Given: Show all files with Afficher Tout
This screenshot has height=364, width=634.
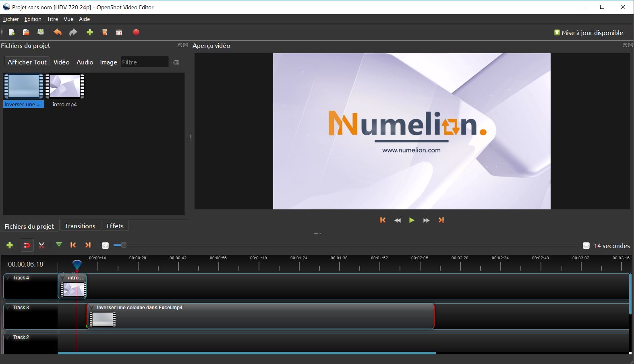Looking at the screenshot, I should tap(27, 62).
